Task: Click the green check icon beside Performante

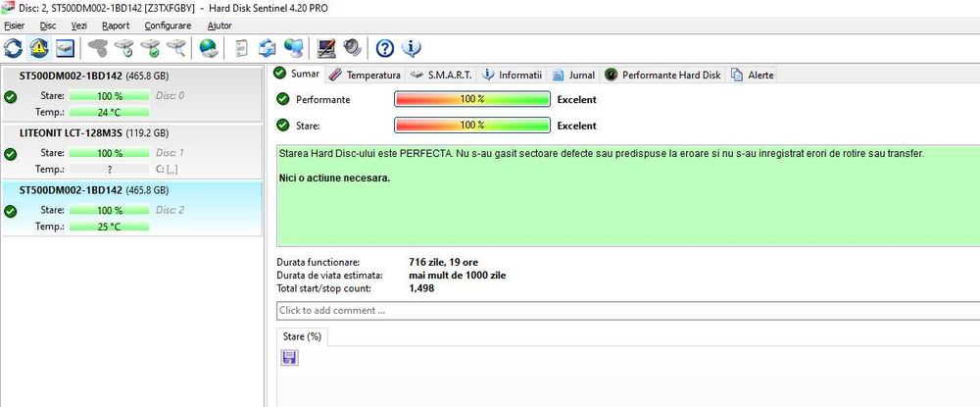Action: [x=283, y=99]
